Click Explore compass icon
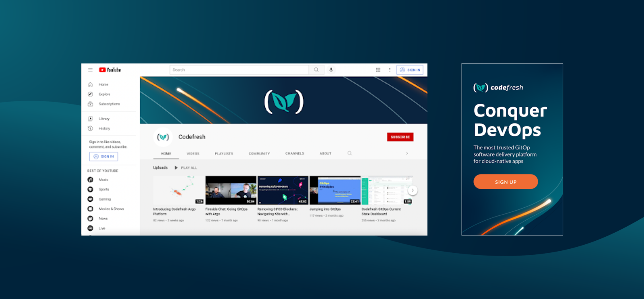 point(90,94)
